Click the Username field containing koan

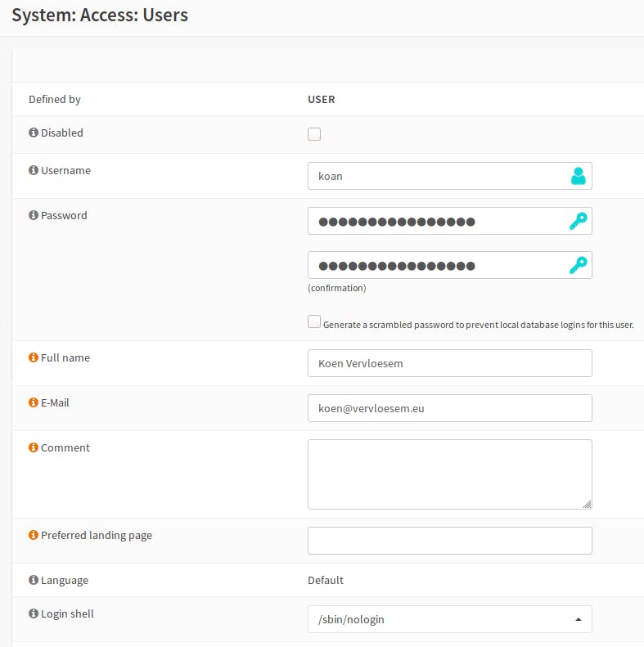point(434,176)
